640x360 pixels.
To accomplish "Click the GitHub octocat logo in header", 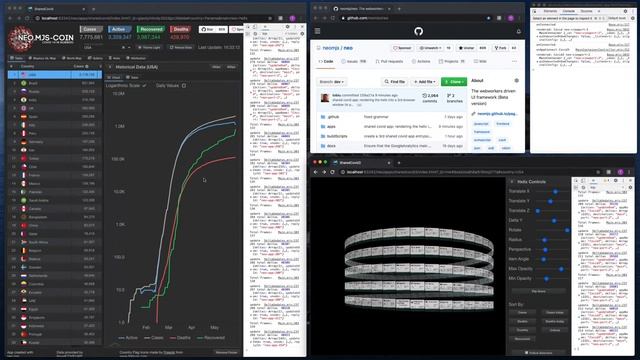I will 418,31.
